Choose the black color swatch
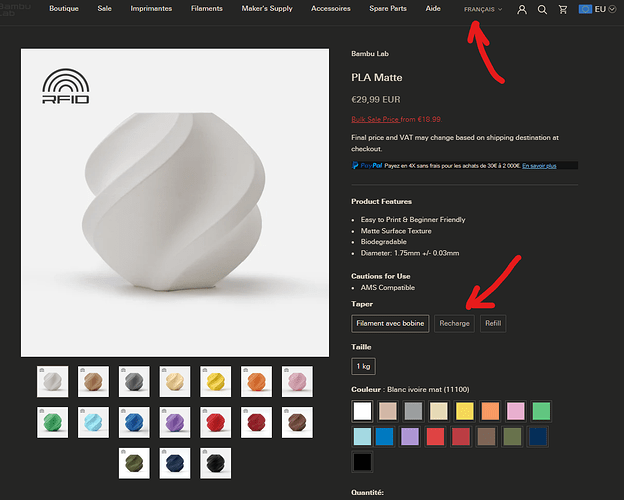 362,462
